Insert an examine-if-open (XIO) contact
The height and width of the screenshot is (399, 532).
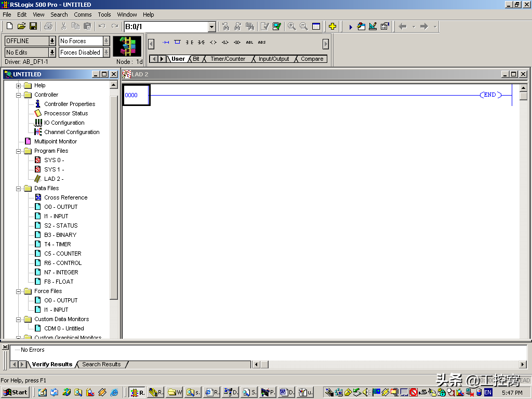201,43
